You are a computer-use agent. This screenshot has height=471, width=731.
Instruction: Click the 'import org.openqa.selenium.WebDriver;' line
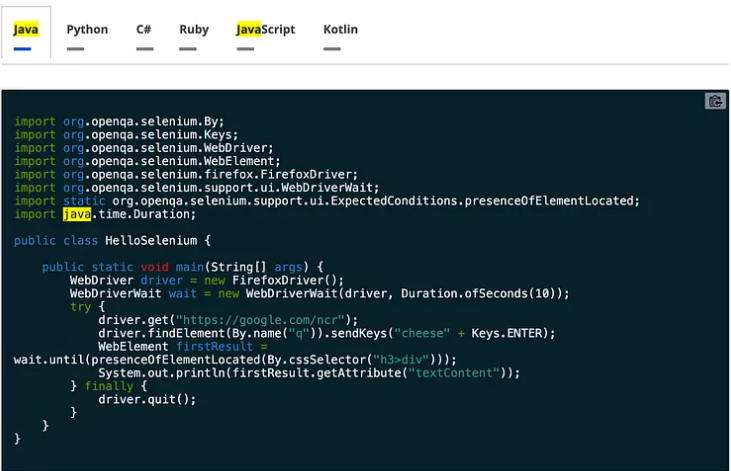[x=144, y=148]
